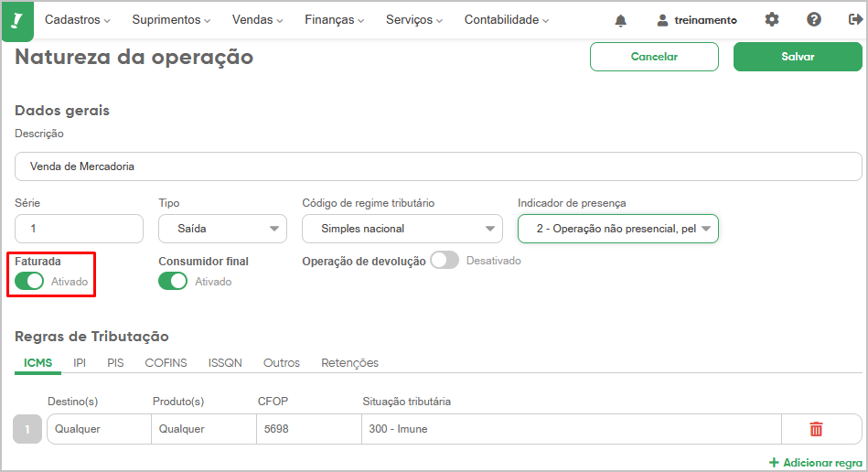Click the rule number 1 badge
The image size is (868, 472).
pyautogui.click(x=27, y=429)
